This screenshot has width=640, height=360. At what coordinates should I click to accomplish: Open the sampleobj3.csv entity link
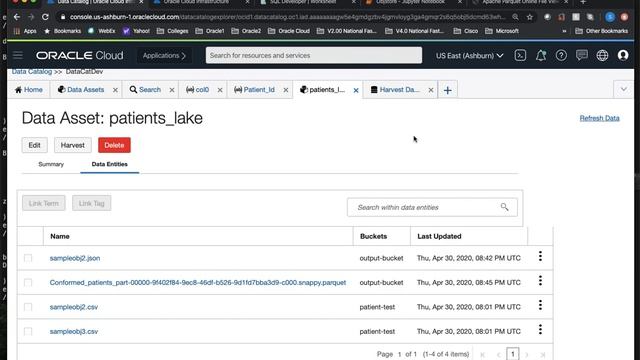click(x=74, y=331)
